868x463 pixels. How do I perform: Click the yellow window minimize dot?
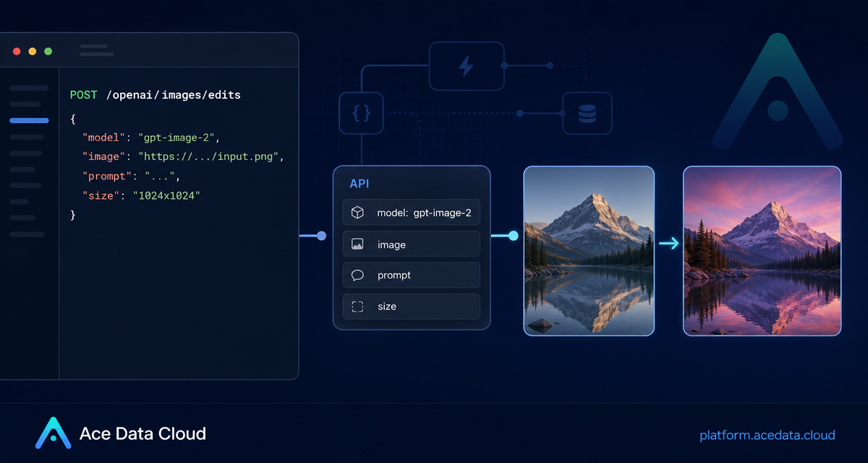[x=32, y=51]
